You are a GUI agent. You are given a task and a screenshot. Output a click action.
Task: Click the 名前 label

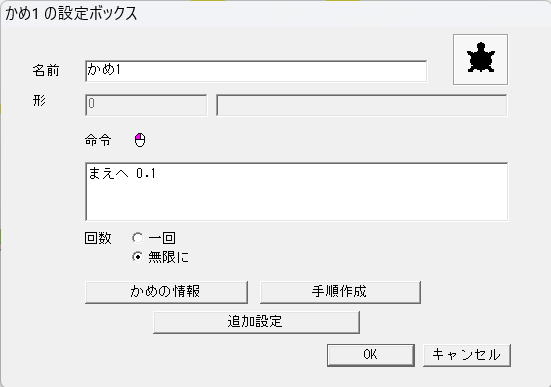click(x=46, y=71)
